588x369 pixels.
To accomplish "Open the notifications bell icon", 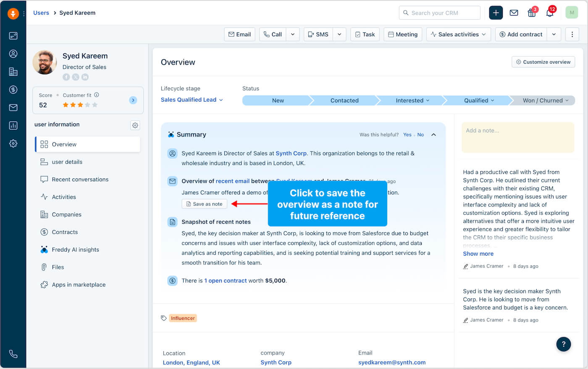I will (549, 13).
